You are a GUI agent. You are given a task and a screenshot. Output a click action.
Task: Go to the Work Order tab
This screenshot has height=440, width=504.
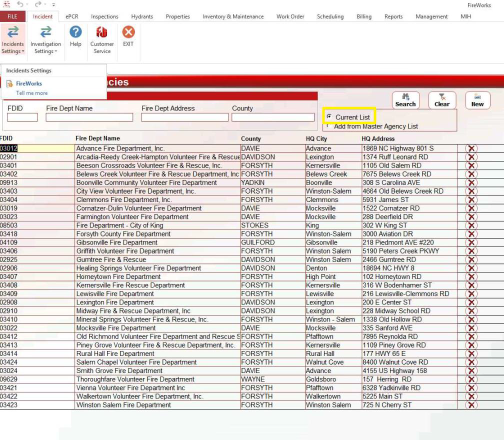point(290,16)
